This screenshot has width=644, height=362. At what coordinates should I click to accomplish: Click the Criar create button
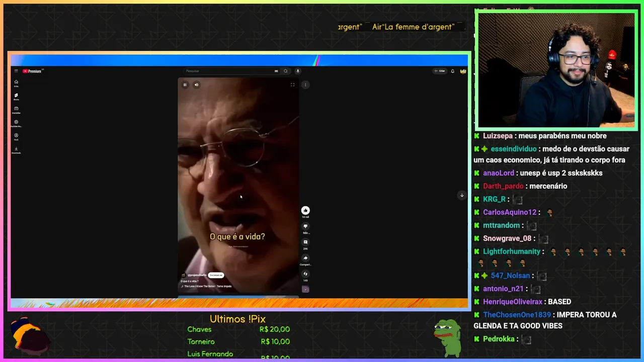coord(440,71)
